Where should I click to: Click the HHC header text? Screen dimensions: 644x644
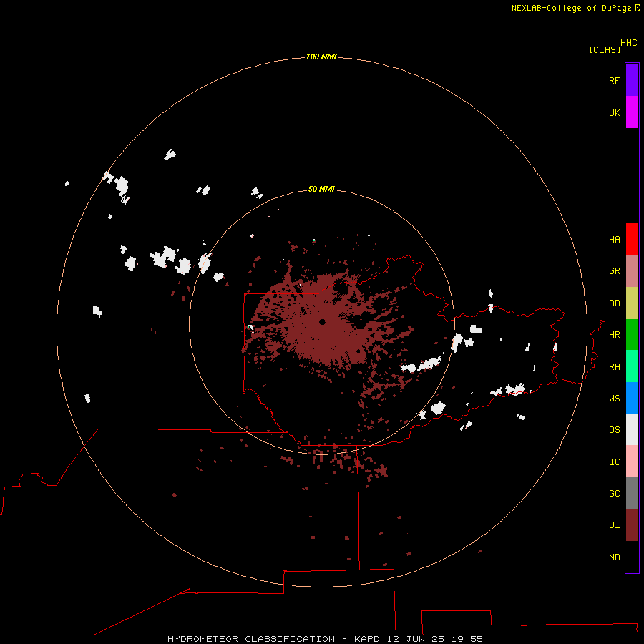click(628, 43)
